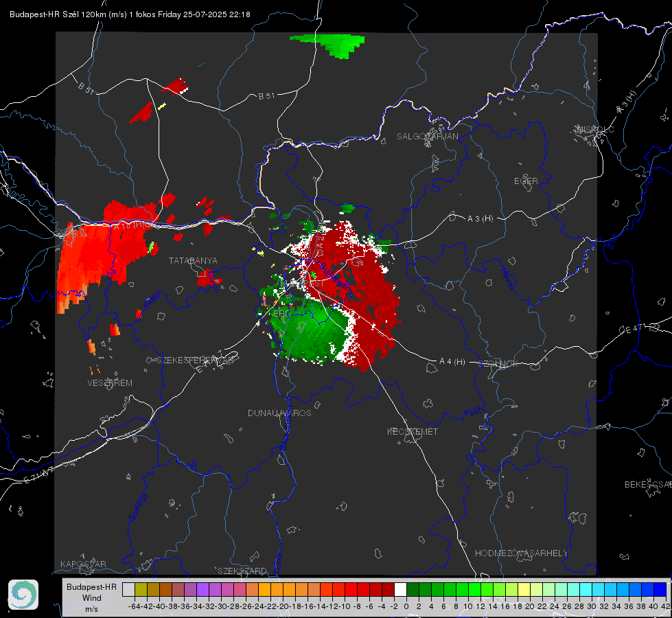672x618 pixels.
Task: Choose the bright red swatch between -12 and -10
Action: click(x=338, y=589)
